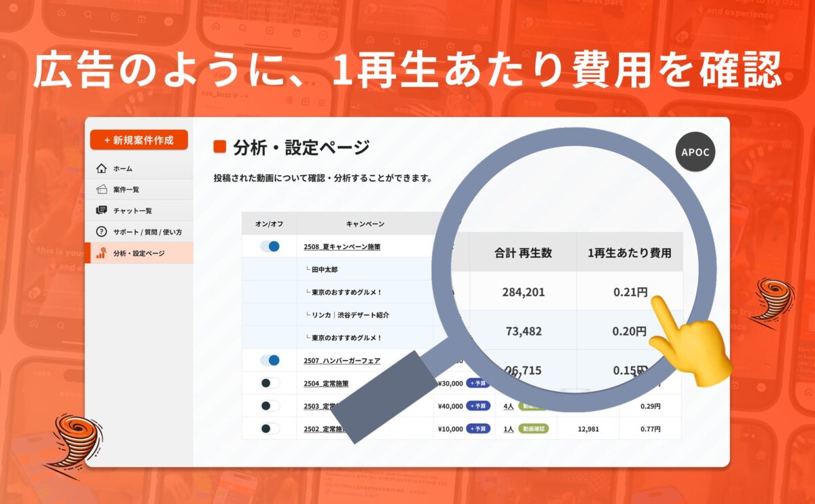Click the チャット一覧 chat bubble icon
This screenshot has height=504, width=815.
point(101,211)
